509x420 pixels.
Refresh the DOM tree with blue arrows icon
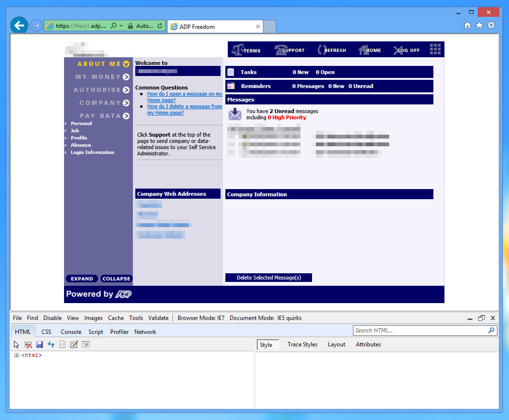click(51, 344)
